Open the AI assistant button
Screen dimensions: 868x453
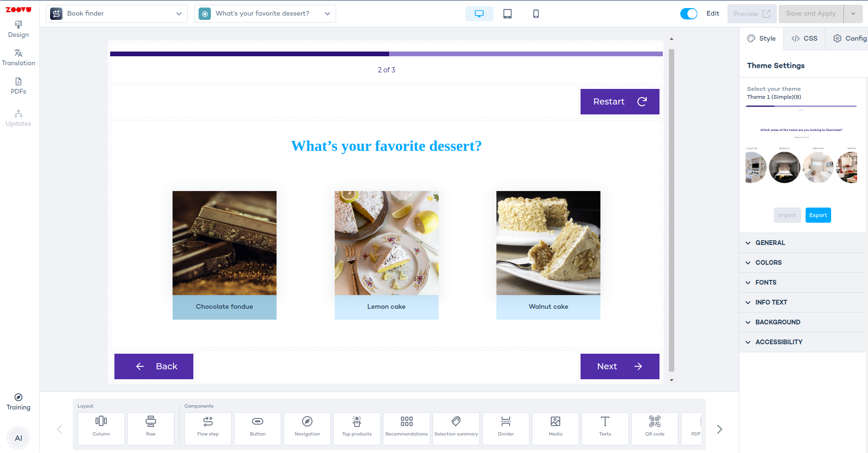18,438
